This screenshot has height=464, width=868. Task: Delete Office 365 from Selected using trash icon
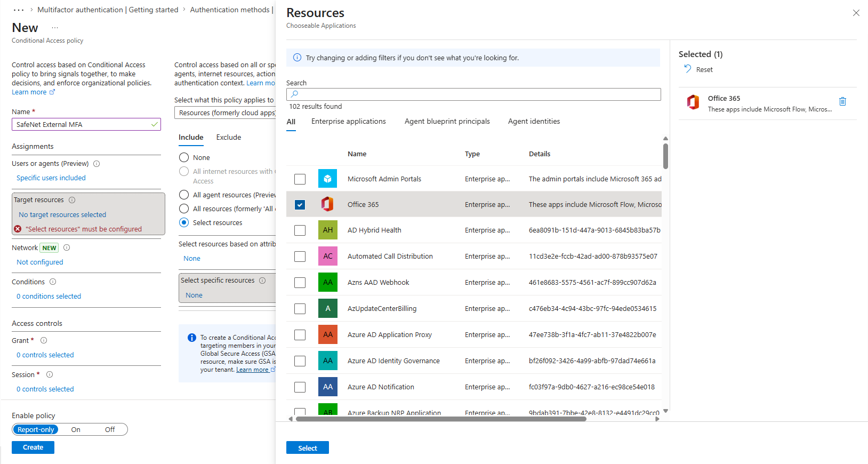coord(842,101)
